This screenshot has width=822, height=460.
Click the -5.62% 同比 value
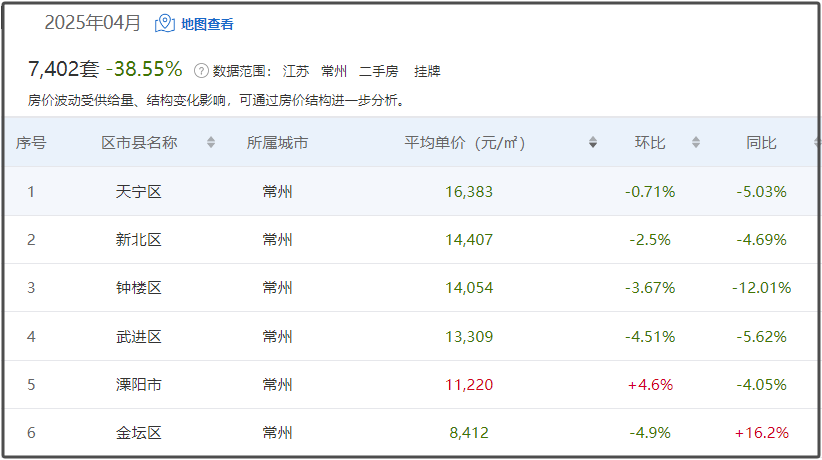coord(761,337)
